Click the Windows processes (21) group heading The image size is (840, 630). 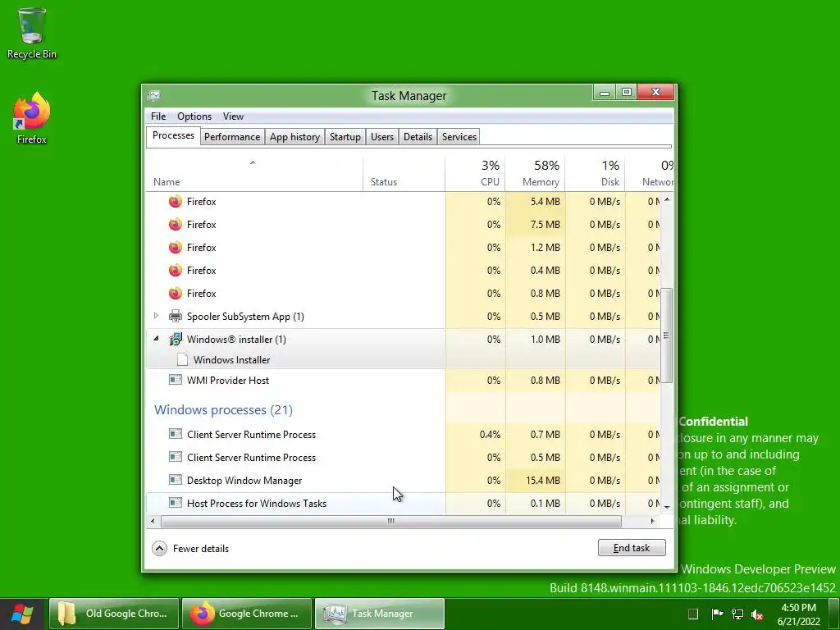(223, 410)
